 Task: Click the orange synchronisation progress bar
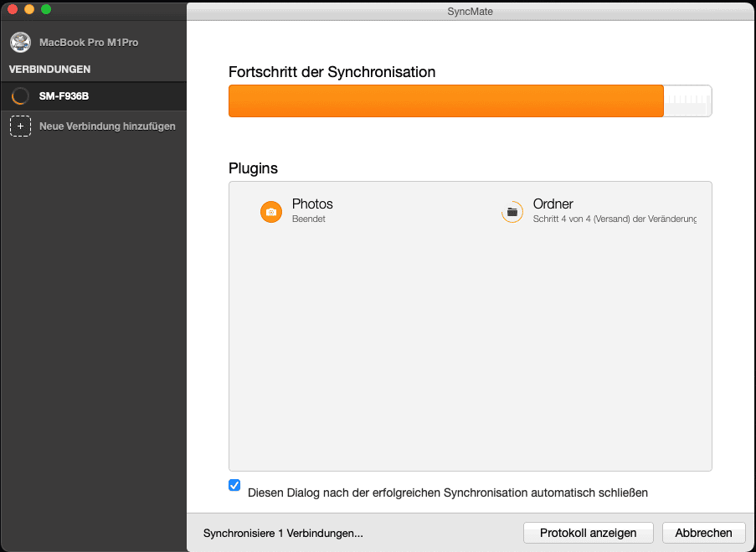[x=445, y=101]
